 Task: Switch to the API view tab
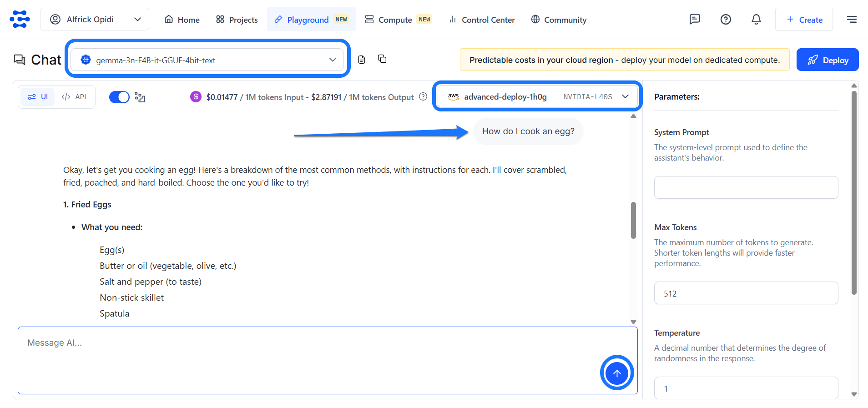click(x=74, y=97)
